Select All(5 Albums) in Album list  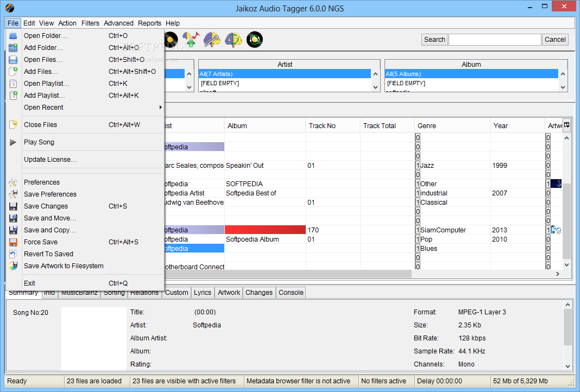click(471, 74)
